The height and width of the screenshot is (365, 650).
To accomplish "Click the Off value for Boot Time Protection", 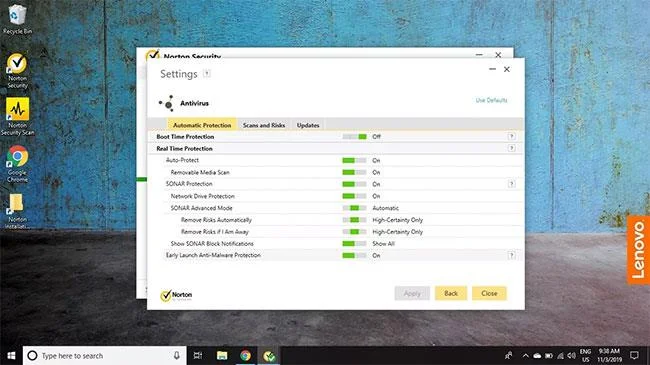I will 376,136.
